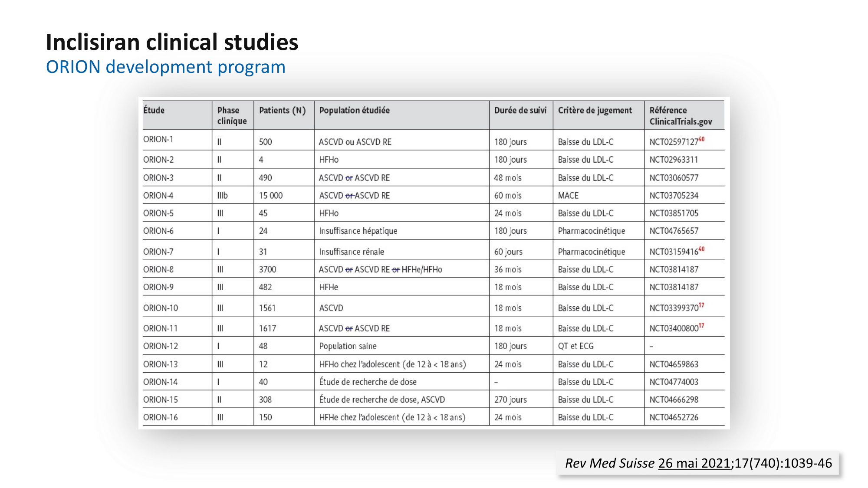Click reference NCT02597127 in ORION-1 row
This screenshot has height=488, width=868.
pyautogui.click(x=674, y=142)
